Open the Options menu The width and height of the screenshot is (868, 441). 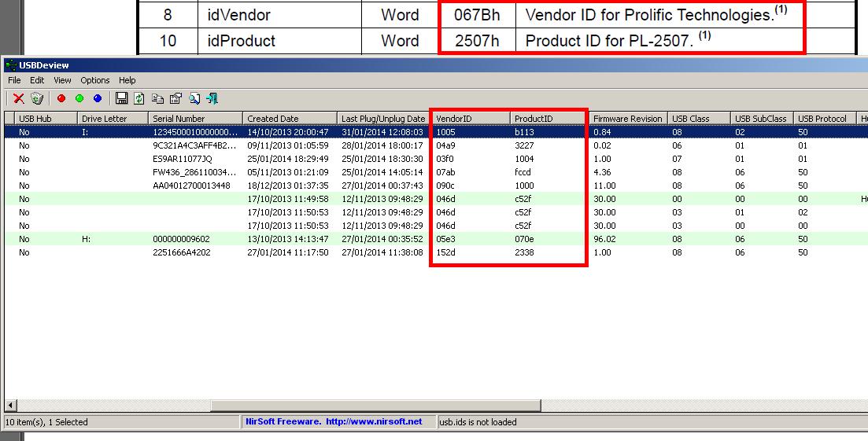tap(95, 80)
